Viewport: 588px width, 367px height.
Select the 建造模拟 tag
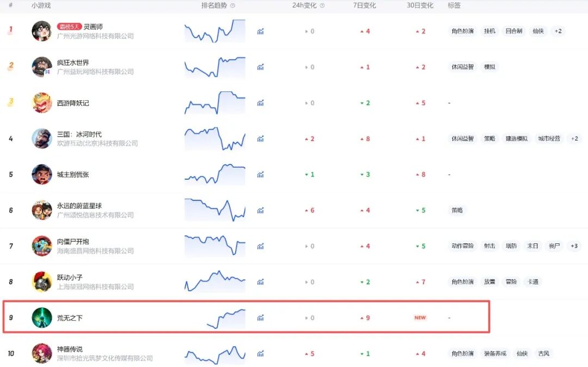(x=516, y=139)
